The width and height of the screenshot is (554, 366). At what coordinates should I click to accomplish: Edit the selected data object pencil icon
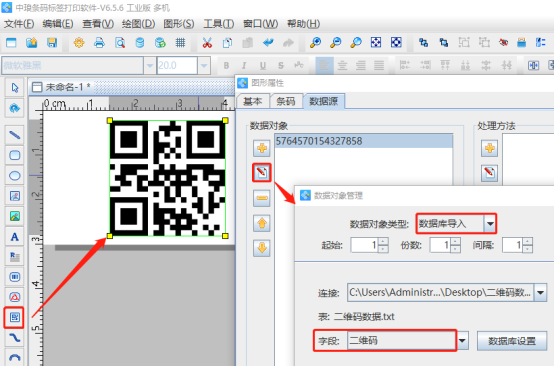[262, 172]
